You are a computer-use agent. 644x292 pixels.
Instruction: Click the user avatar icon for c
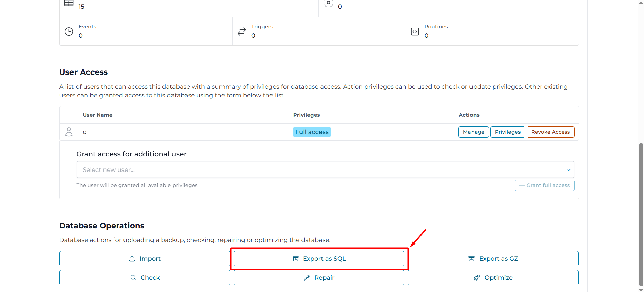[69, 132]
